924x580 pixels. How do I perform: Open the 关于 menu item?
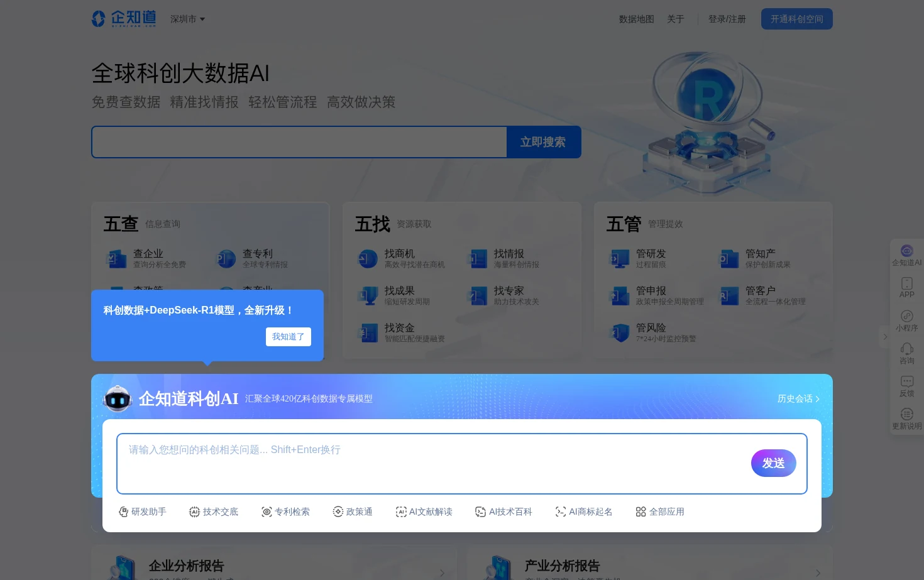pos(675,19)
